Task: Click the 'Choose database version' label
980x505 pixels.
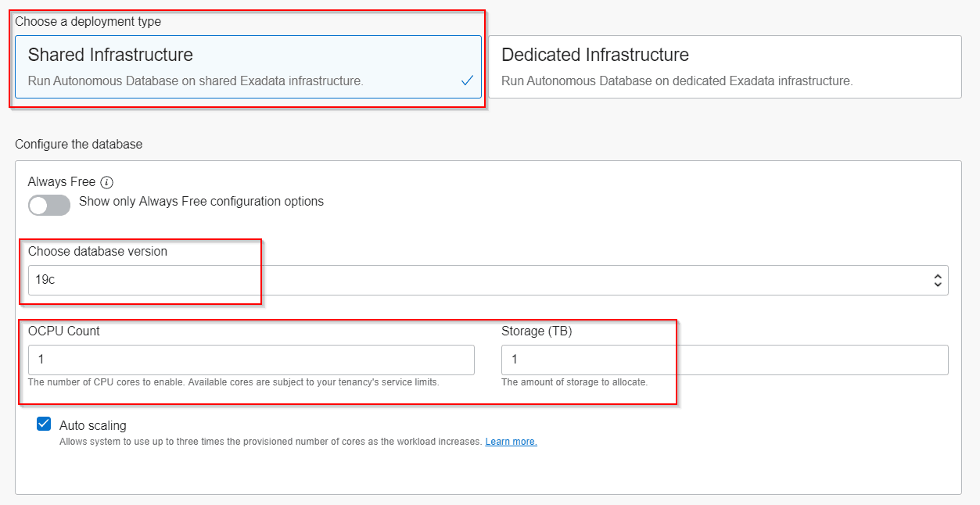Action: point(98,251)
